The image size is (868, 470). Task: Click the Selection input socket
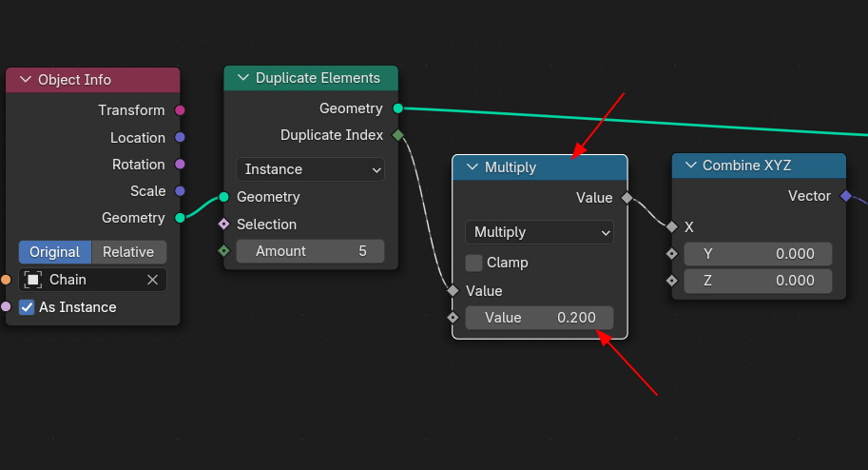pyautogui.click(x=223, y=224)
